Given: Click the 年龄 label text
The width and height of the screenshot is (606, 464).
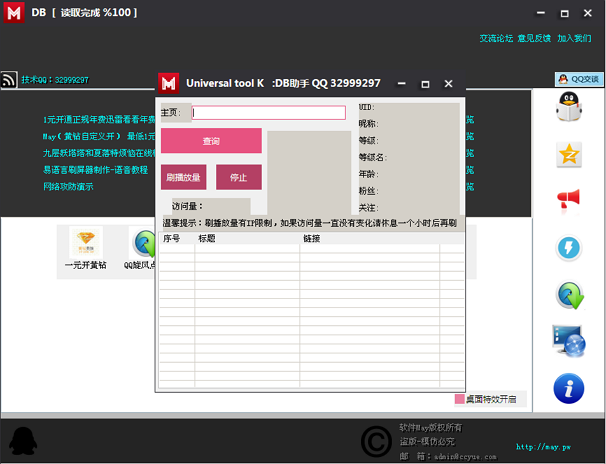Looking at the screenshot, I should coord(368,174).
